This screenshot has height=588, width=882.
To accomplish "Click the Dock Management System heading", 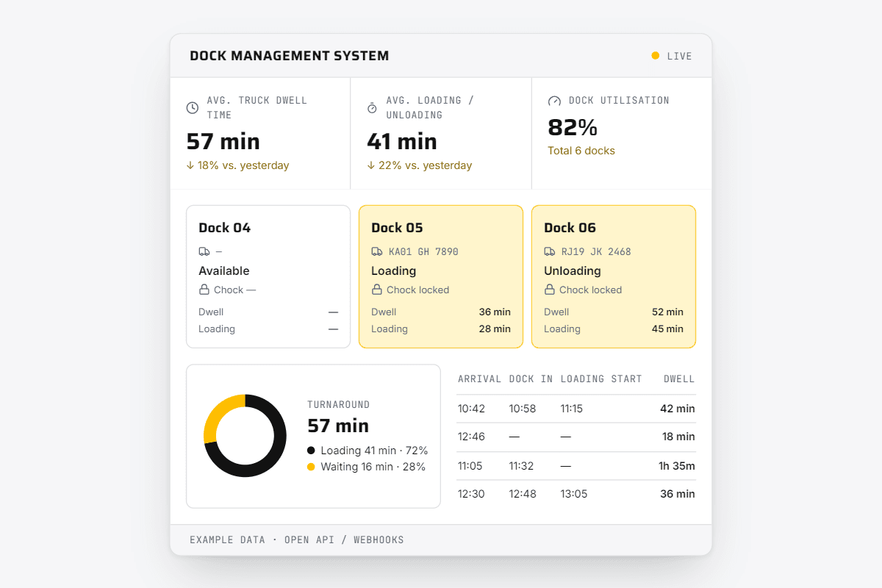I will click(290, 56).
